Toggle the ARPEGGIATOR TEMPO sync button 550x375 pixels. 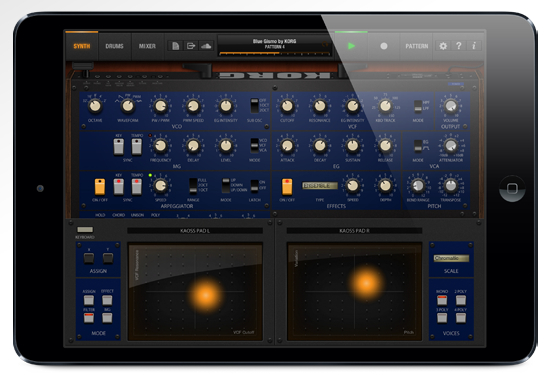(x=137, y=187)
